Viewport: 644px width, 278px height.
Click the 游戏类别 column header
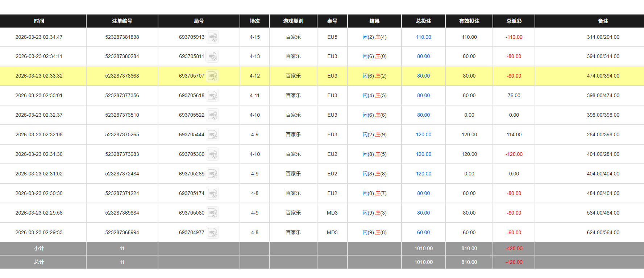293,21
